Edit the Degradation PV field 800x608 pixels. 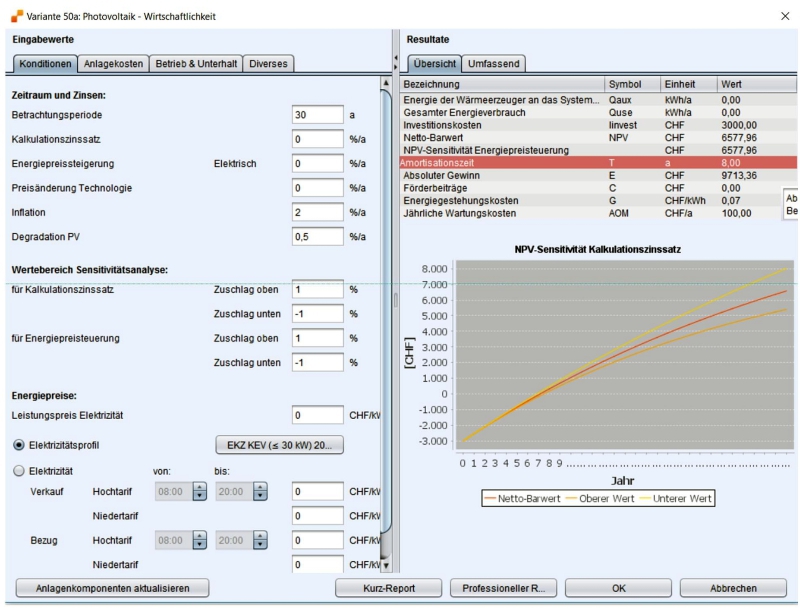(317, 237)
